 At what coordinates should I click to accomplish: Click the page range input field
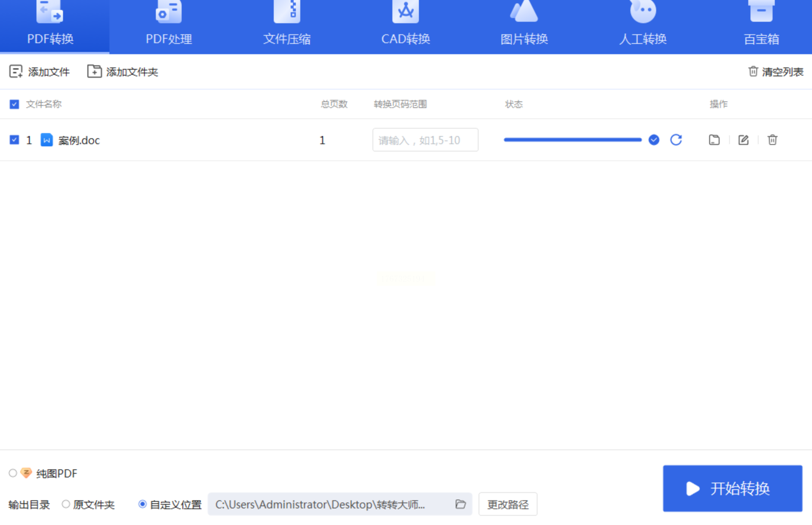(425, 140)
